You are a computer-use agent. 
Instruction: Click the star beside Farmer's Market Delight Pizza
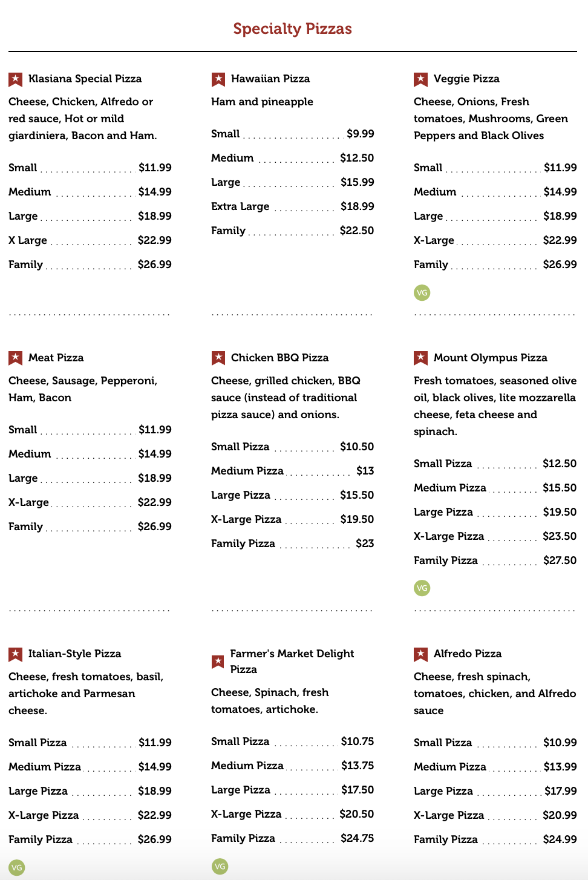coord(218,662)
